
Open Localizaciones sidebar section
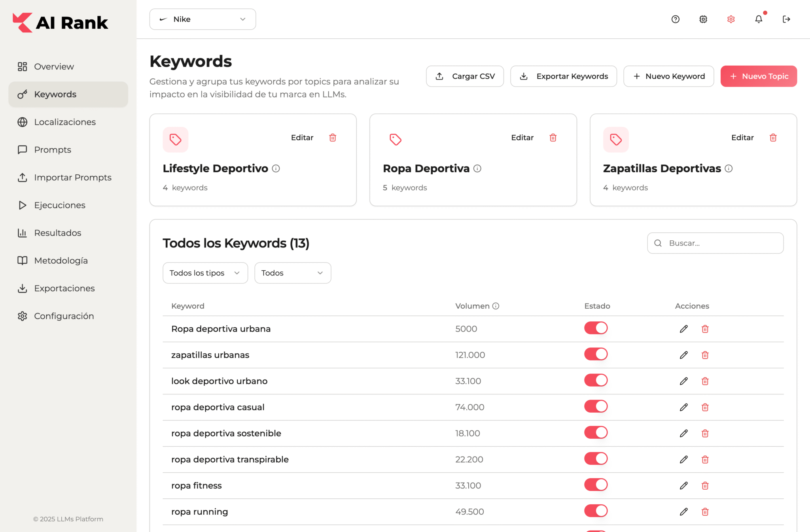(x=68, y=122)
